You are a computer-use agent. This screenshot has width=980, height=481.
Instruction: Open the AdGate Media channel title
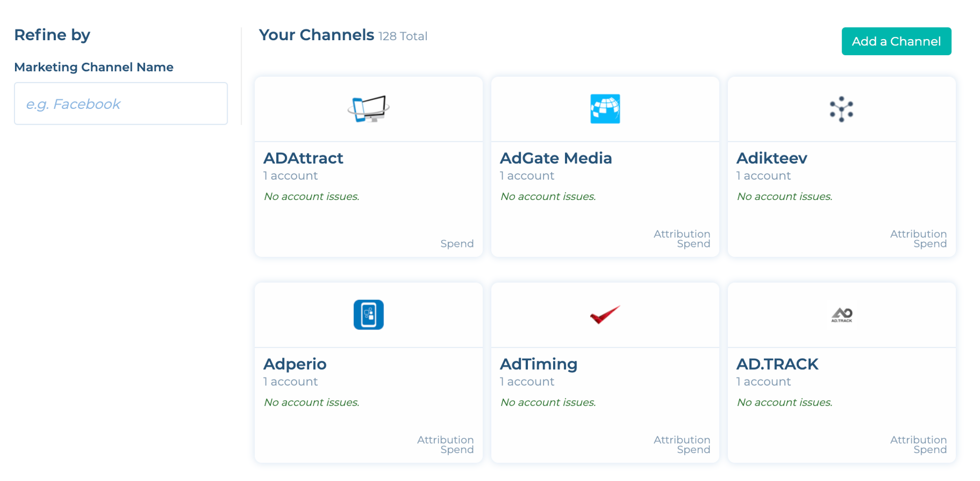[x=556, y=158]
